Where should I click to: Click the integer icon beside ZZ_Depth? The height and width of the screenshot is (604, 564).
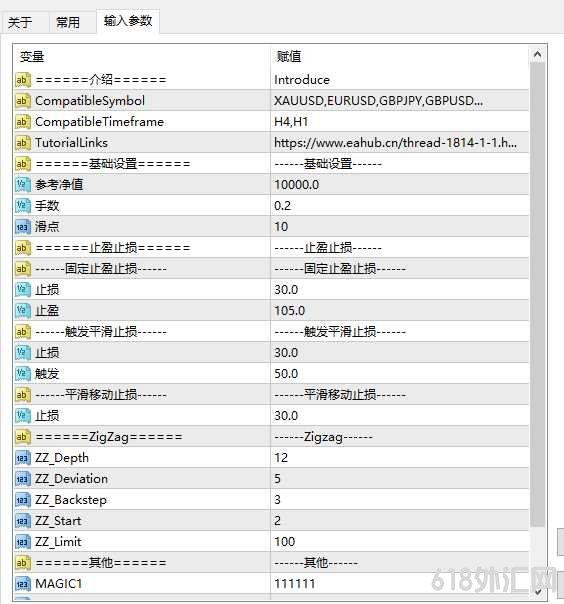pyautogui.click(x=23, y=458)
